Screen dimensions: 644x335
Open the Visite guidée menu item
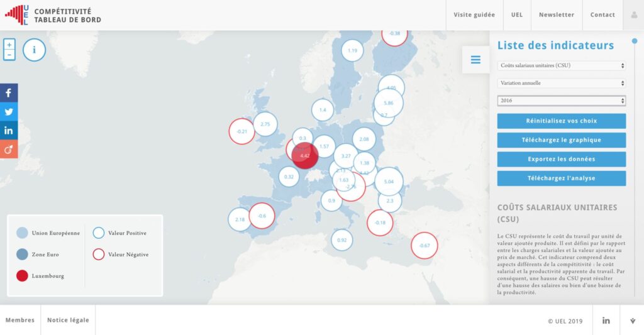pos(474,15)
